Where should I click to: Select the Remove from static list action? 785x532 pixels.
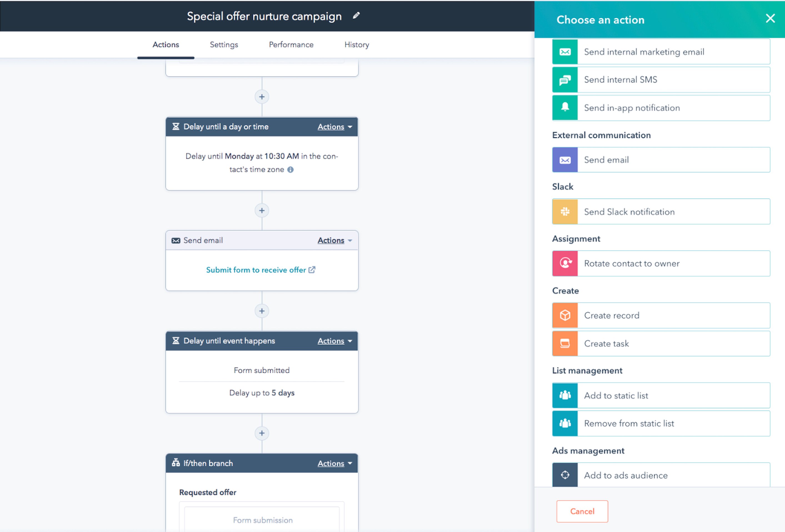(660, 423)
